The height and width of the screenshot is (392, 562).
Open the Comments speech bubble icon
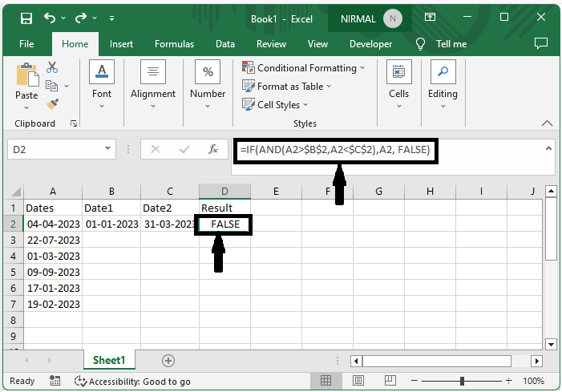541,43
